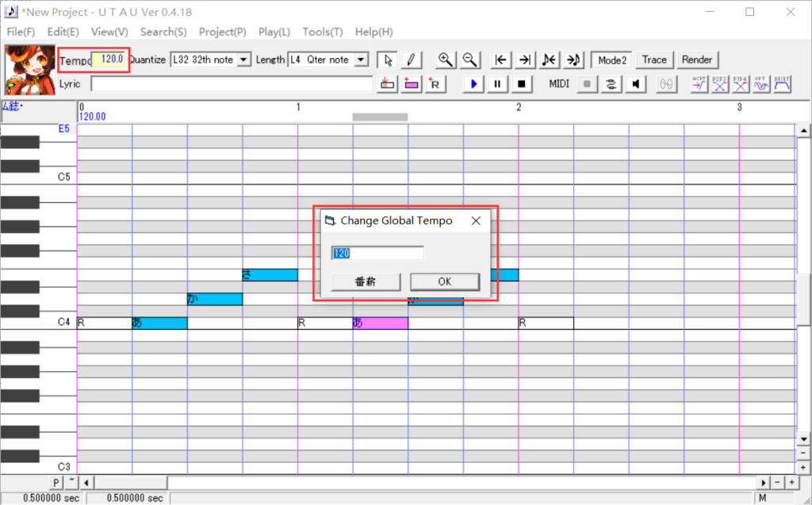The width and height of the screenshot is (812, 505).
Task: Open the Length dropdown list
Action: click(361, 60)
